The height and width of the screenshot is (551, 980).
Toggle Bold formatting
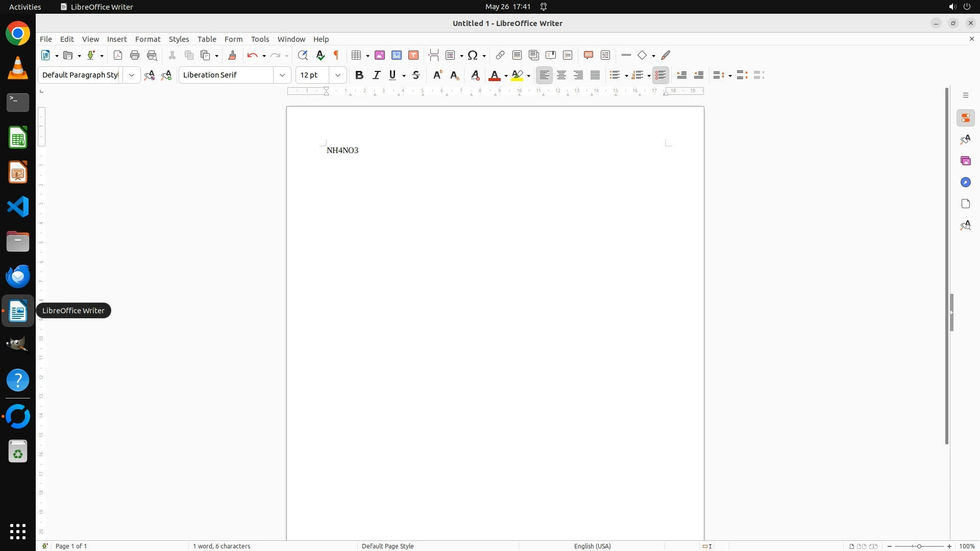point(359,75)
